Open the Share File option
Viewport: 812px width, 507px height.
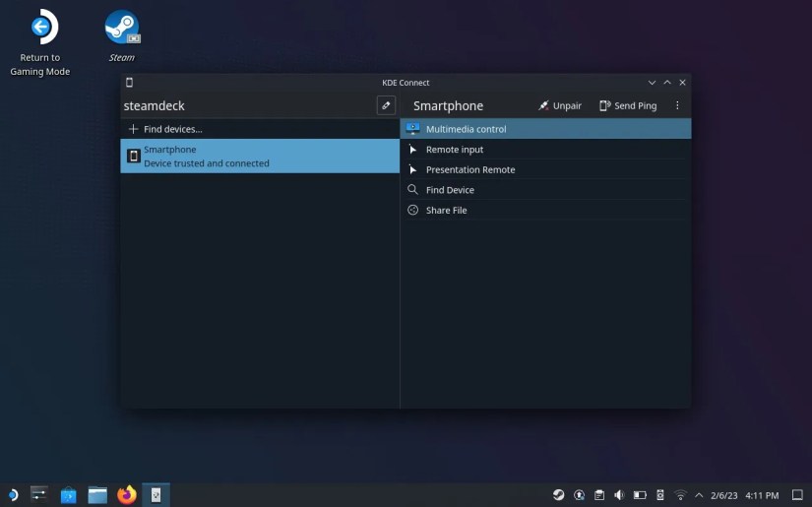[x=545, y=210]
